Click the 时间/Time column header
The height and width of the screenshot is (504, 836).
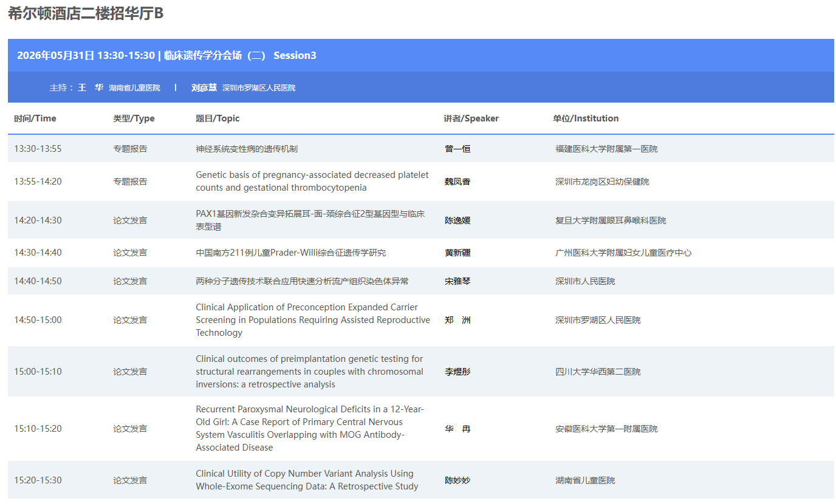tap(35, 118)
